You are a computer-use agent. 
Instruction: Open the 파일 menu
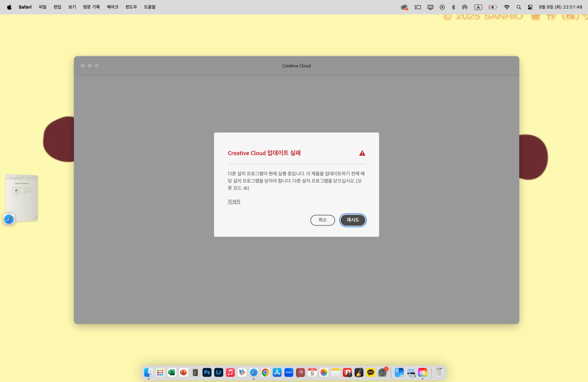click(x=42, y=7)
